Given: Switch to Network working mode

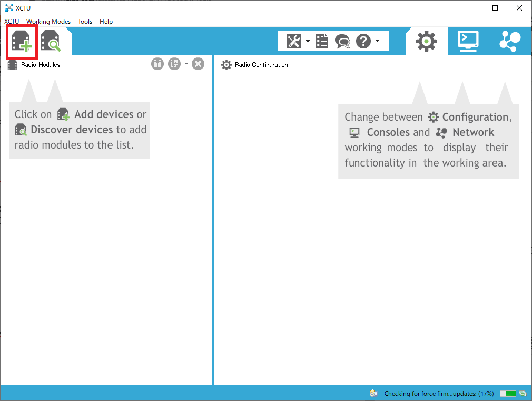Looking at the screenshot, I should pos(510,41).
